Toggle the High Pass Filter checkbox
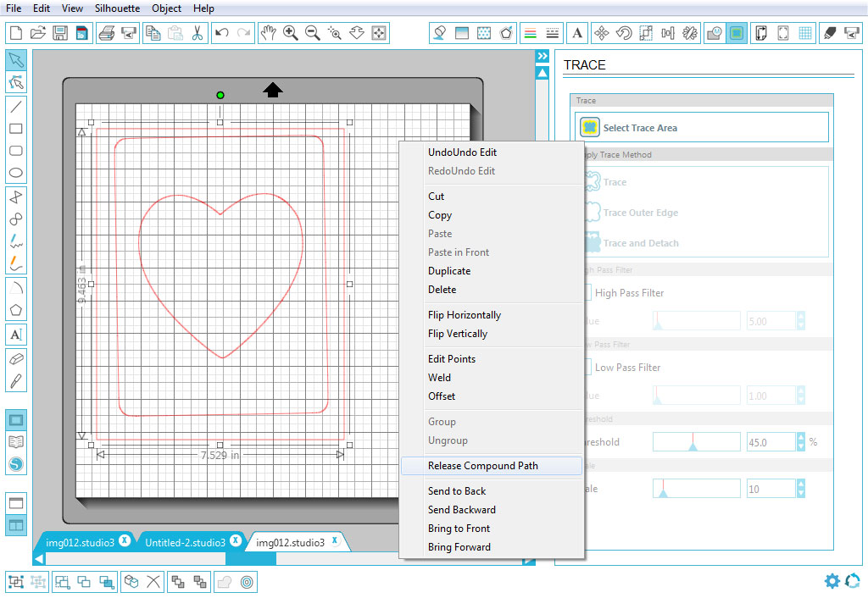 [587, 292]
